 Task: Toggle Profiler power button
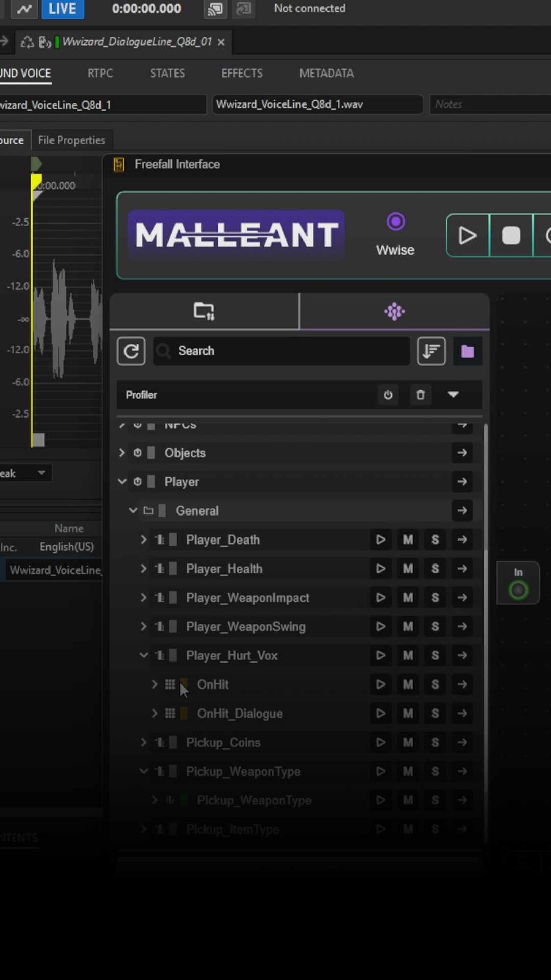(388, 395)
